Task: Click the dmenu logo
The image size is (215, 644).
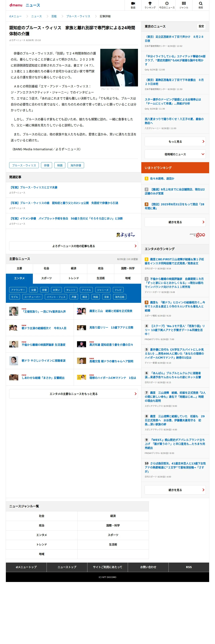Action: point(16,5)
